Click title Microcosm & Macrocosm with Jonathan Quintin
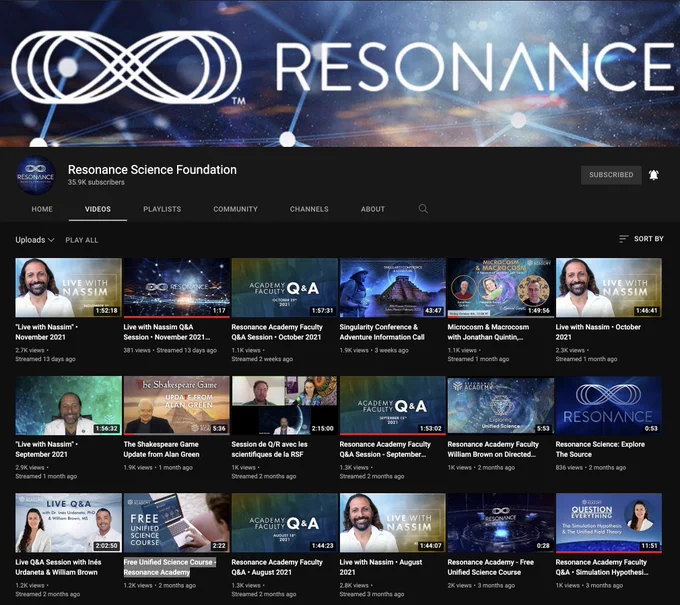The width and height of the screenshot is (680, 605). coord(488,332)
